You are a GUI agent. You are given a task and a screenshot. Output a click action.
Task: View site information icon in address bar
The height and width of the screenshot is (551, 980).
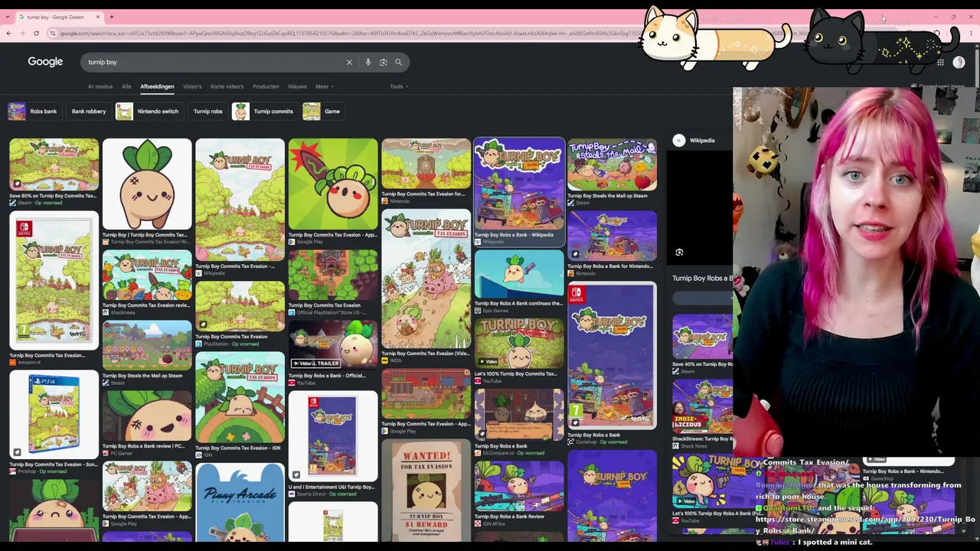tap(52, 33)
